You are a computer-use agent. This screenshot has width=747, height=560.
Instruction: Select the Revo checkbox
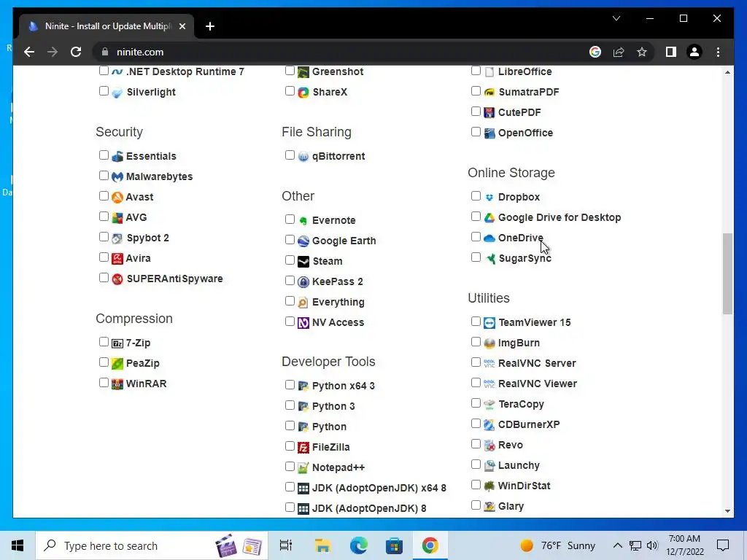click(x=476, y=444)
